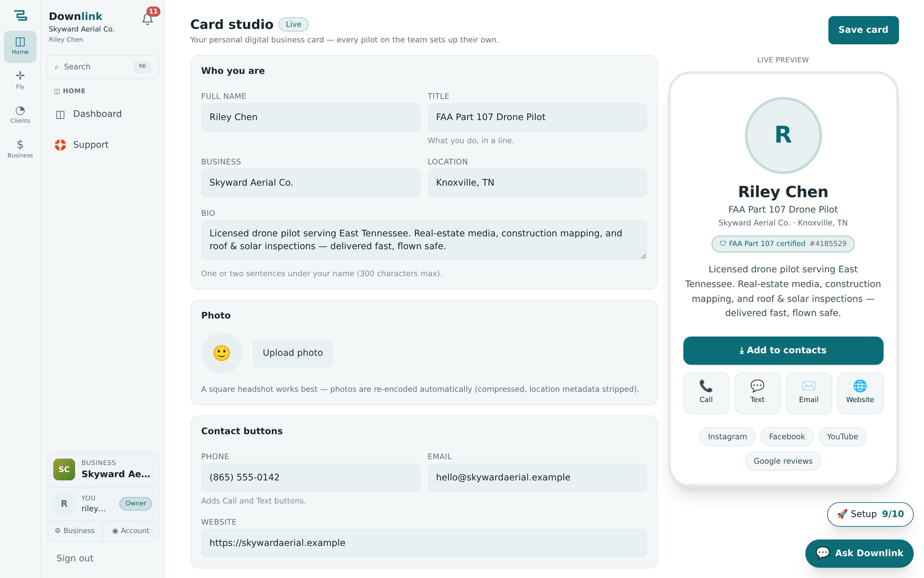Open the Facebook link chip

pos(787,437)
